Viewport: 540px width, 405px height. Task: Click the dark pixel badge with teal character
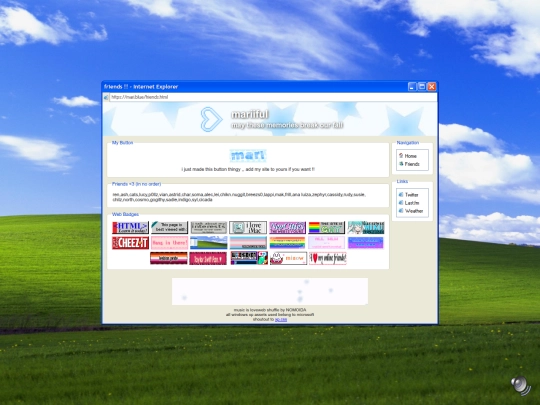249,258
